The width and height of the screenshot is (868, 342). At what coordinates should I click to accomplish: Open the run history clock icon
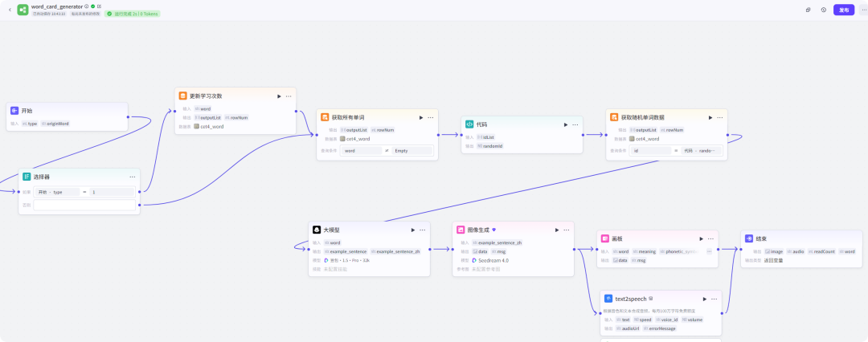coord(824,10)
